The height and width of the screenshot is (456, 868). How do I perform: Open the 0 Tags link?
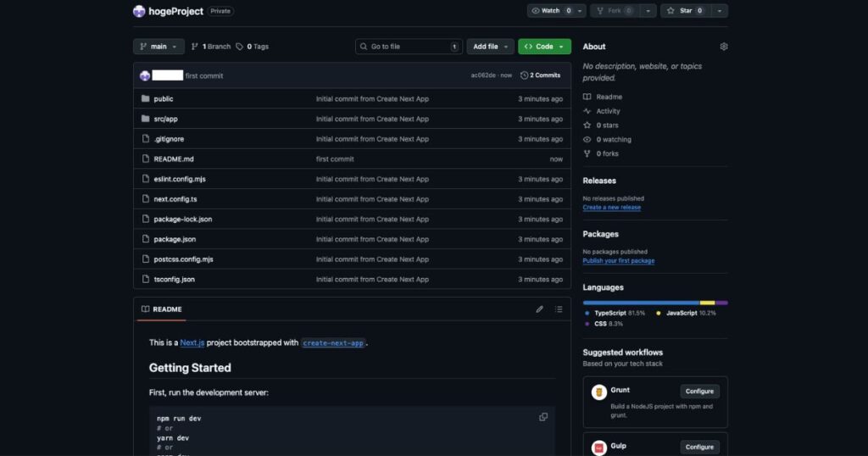[x=253, y=47]
